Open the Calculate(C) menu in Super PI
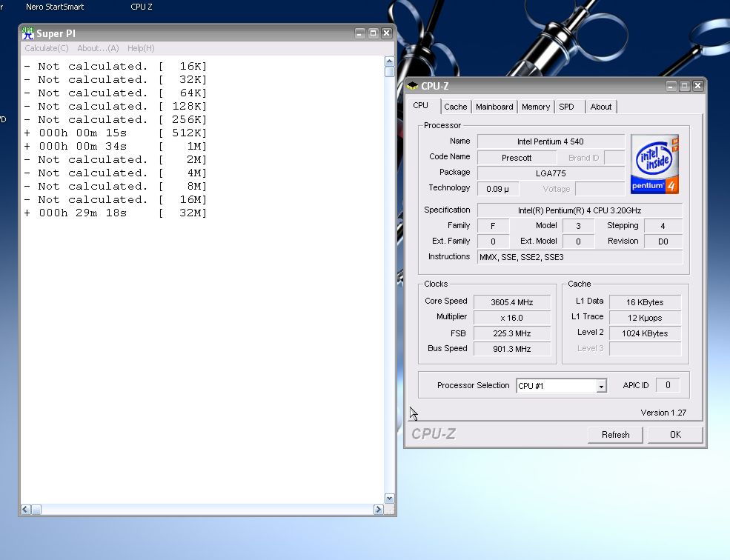 (47, 48)
